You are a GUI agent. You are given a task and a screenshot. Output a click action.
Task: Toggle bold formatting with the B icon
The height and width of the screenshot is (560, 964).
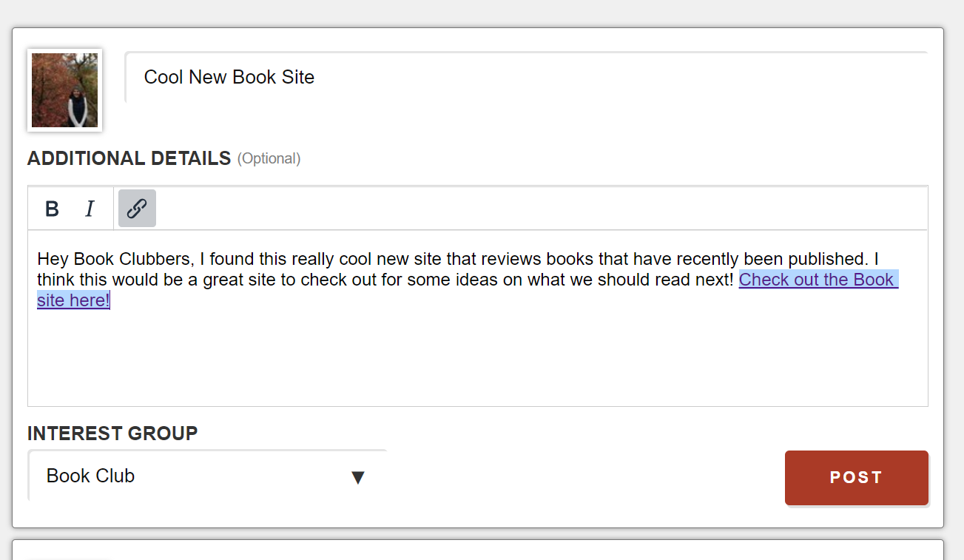tap(52, 209)
